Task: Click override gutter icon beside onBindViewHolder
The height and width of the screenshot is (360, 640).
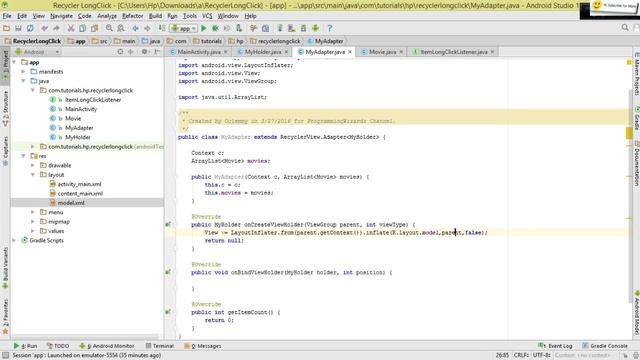Action: 168,272
